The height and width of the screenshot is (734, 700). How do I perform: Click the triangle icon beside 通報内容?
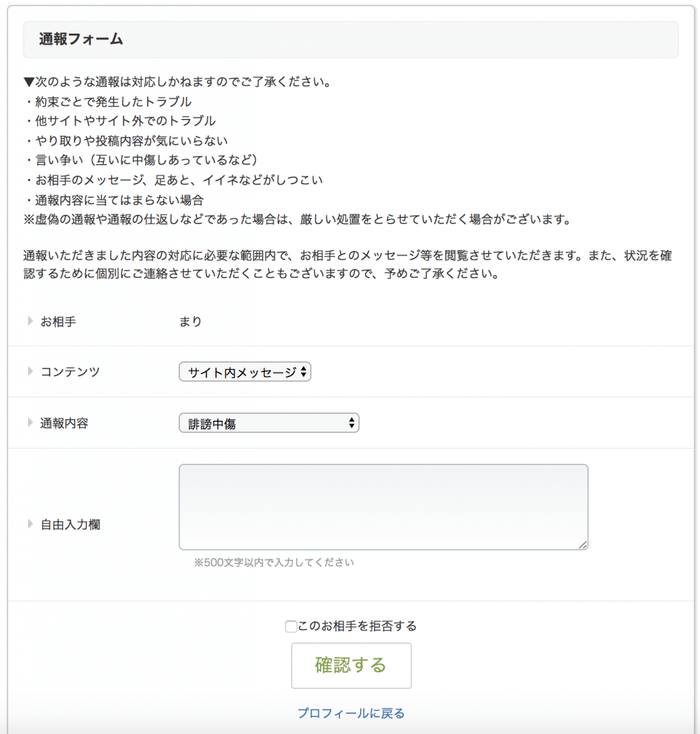click(x=30, y=423)
